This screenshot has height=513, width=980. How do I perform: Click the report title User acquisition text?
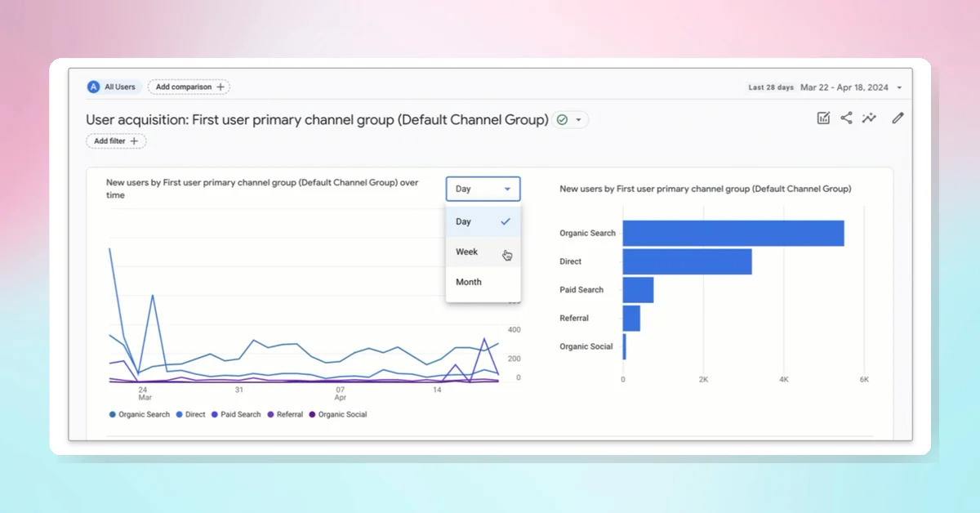317,120
